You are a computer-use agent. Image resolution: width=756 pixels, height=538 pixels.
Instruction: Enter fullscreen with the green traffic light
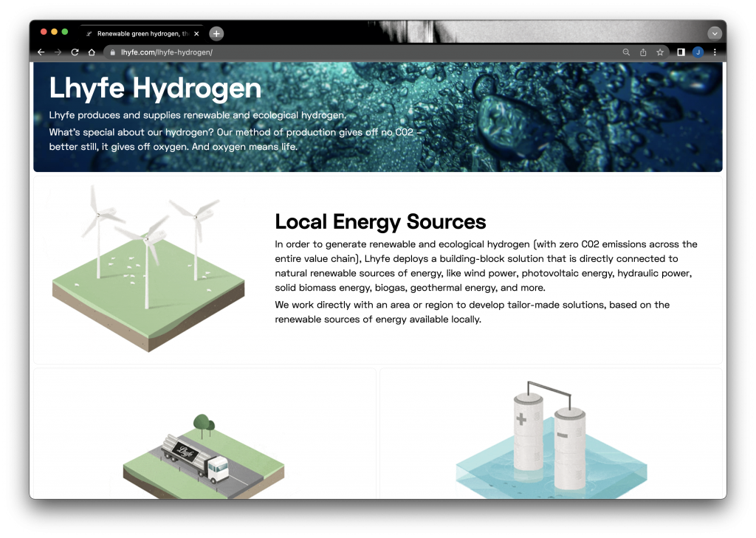tap(65, 32)
